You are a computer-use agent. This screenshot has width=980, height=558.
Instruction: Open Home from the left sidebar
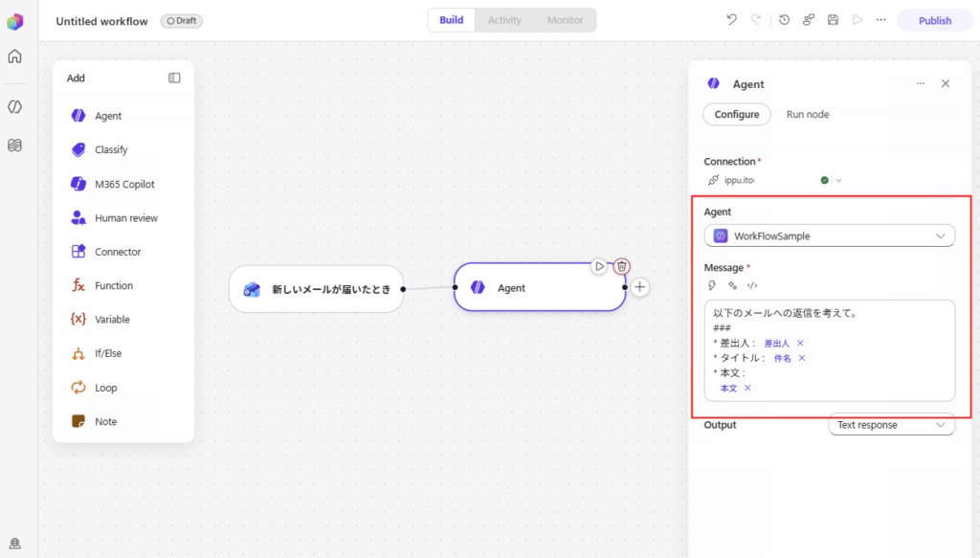pyautogui.click(x=15, y=56)
